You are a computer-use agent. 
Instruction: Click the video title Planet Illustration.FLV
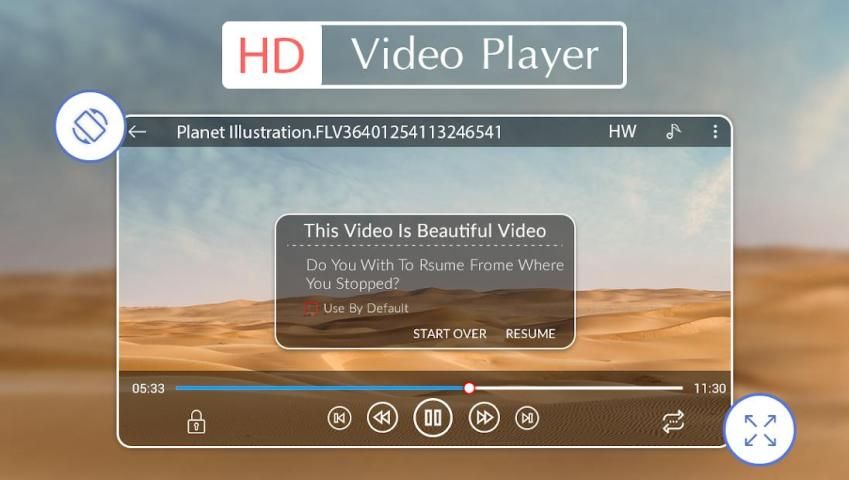[339, 132]
